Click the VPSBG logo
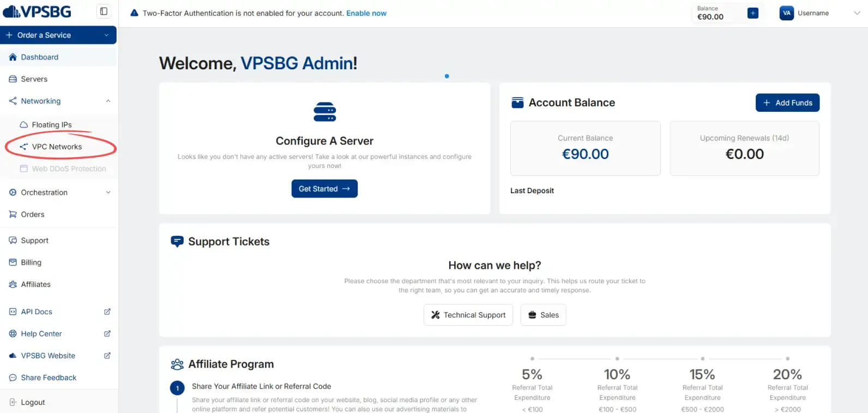The width and height of the screenshot is (868, 413). [36, 11]
